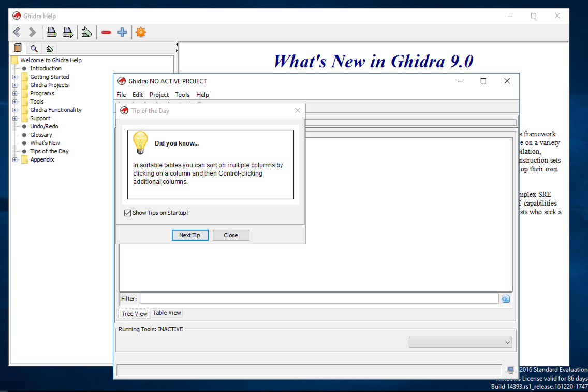The height and width of the screenshot is (392, 588).
Task: Switch to Table View tab
Action: pos(167,313)
